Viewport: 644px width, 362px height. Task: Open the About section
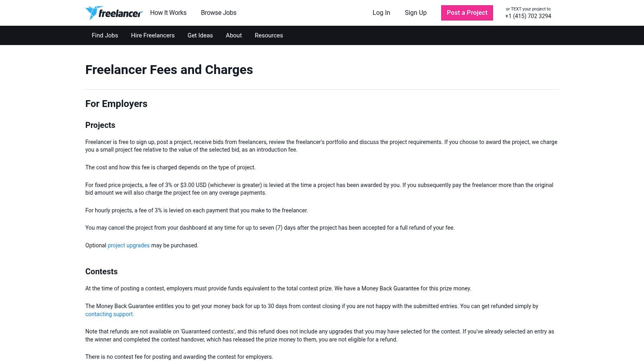(233, 35)
